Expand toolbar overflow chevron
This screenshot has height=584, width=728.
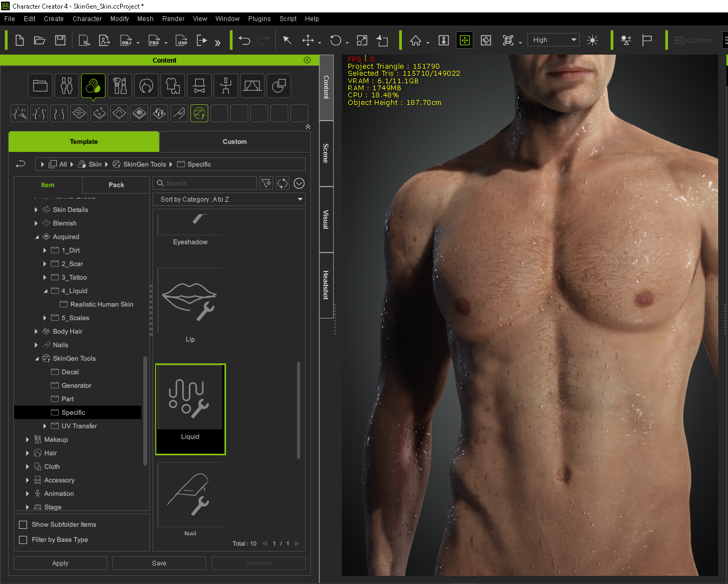tap(217, 42)
